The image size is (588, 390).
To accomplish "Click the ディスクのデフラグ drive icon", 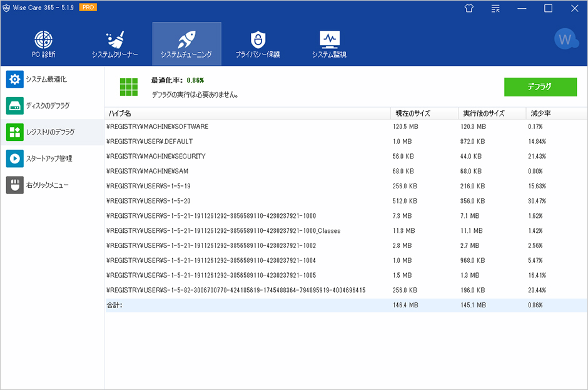I will point(14,105).
